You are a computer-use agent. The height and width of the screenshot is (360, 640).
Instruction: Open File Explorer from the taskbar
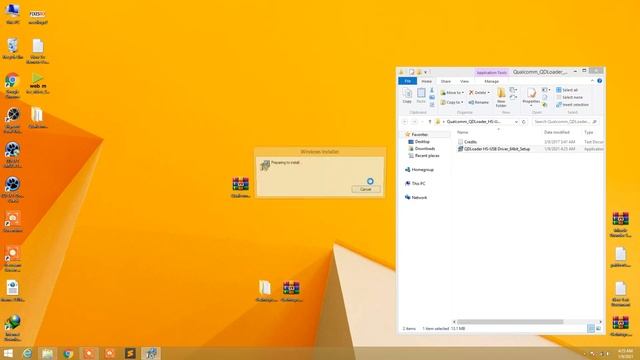pyautogui.click(x=47, y=353)
